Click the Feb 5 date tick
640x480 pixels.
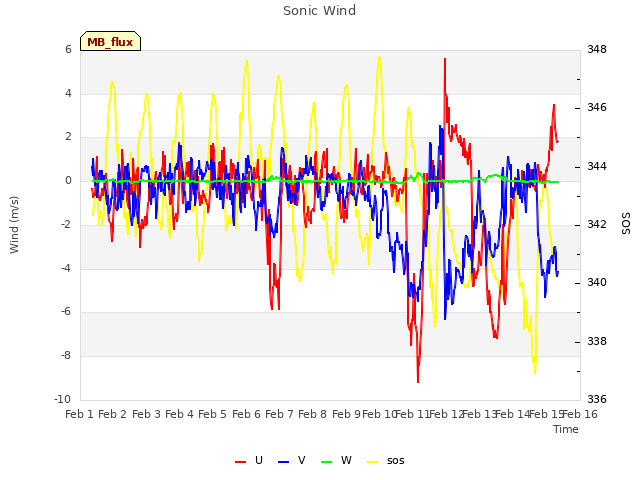212,414
